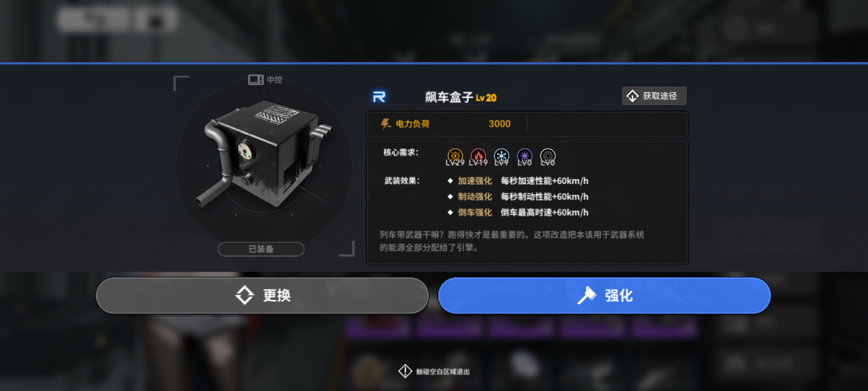Click the blue 强化 enhance button

(604, 295)
